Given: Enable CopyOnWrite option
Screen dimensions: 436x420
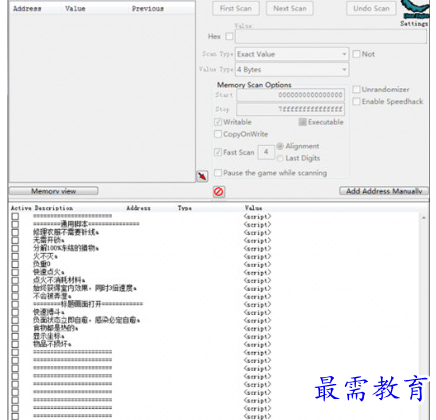Looking at the screenshot, I should (x=218, y=134).
